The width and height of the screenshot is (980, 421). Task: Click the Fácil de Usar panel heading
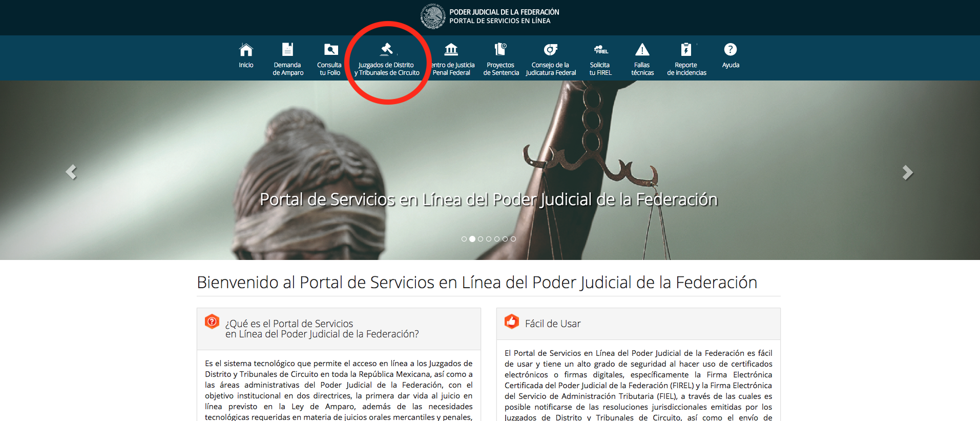(x=553, y=324)
